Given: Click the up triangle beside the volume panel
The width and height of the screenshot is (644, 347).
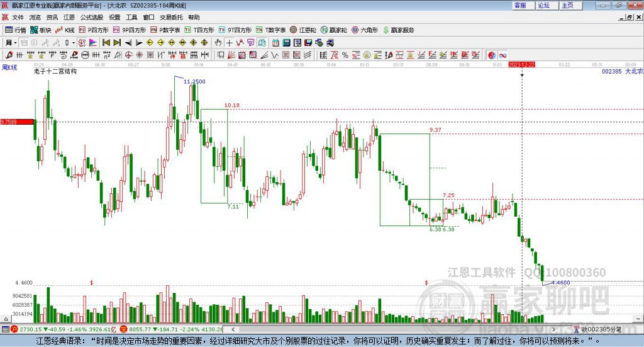Looking at the screenshot, I should click(6, 319).
